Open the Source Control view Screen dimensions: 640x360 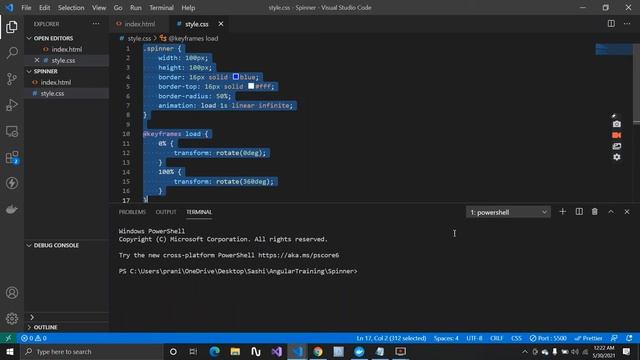pos(12,79)
